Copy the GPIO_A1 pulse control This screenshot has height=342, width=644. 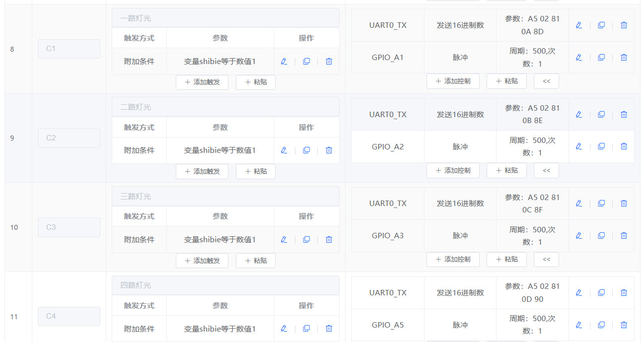coord(601,57)
